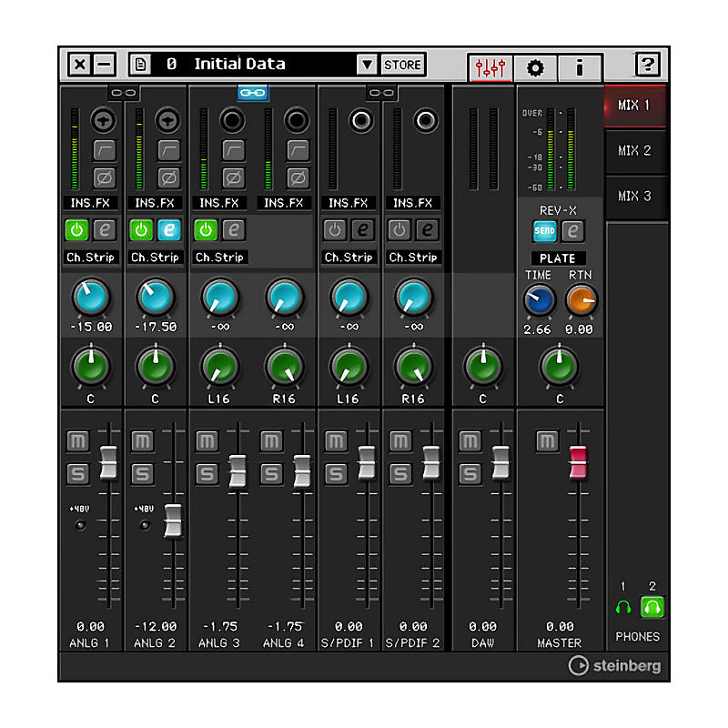Open the Ch.Strip effect type on S/PDIF 2
Image resolution: width=728 pixels, height=728 pixels.
coord(413,258)
